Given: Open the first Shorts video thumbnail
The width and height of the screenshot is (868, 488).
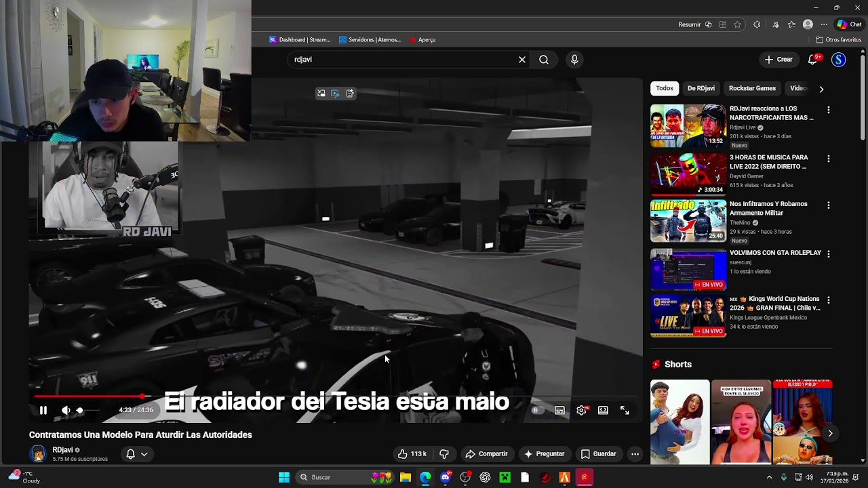Looking at the screenshot, I should tap(680, 422).
